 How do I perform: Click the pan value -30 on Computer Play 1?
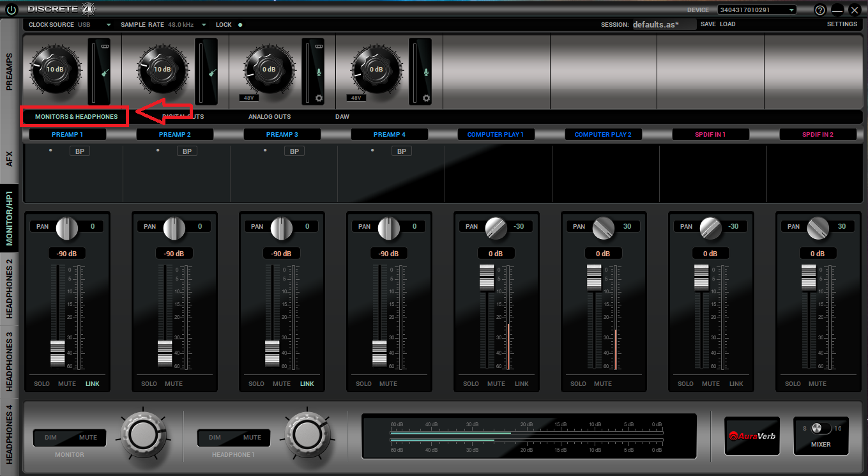pyautogui.click(x=519, y=226)
